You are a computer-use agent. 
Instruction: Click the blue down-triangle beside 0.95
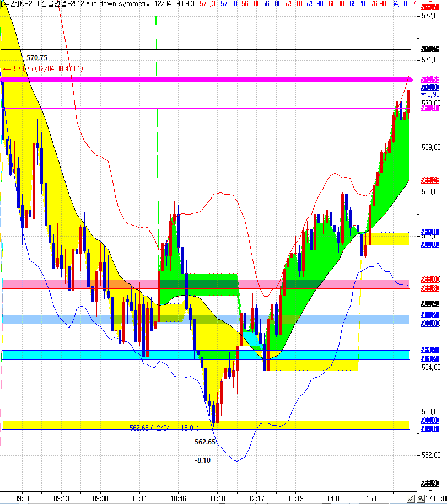tap(423, 95)
